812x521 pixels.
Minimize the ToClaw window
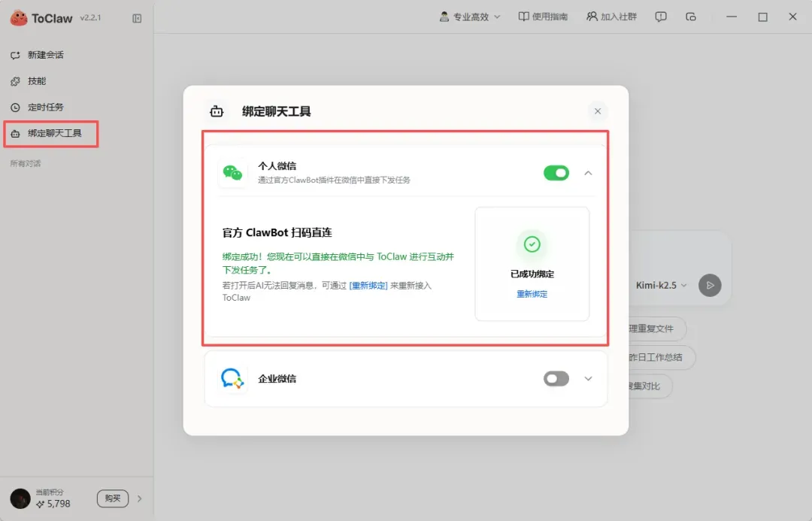[732, 17]
